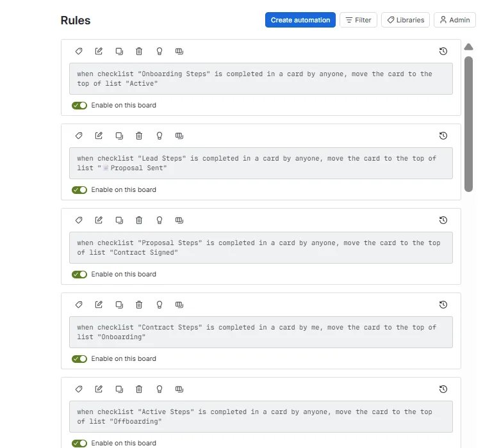This screenshot has height=448, width=492.
Task: View run history for Active Steps rule
Action: [x=443, y=389]
